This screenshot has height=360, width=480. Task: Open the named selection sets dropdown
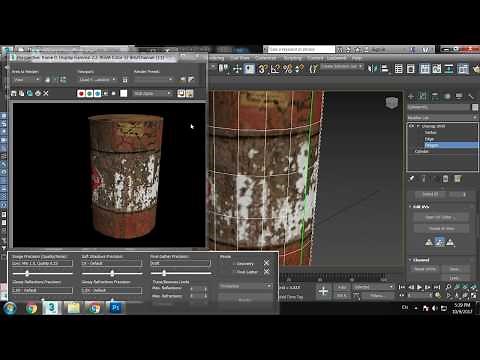342,67
